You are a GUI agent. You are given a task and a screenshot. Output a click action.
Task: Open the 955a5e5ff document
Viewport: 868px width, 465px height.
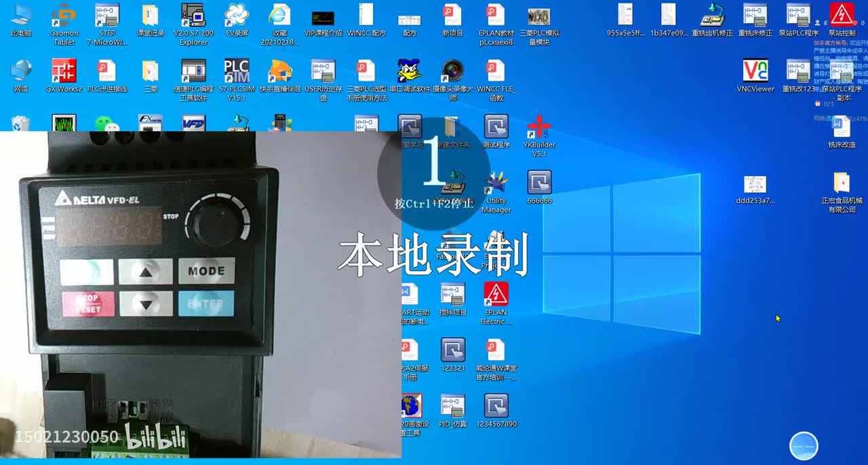pyautogui.click(x=625, y=20)
